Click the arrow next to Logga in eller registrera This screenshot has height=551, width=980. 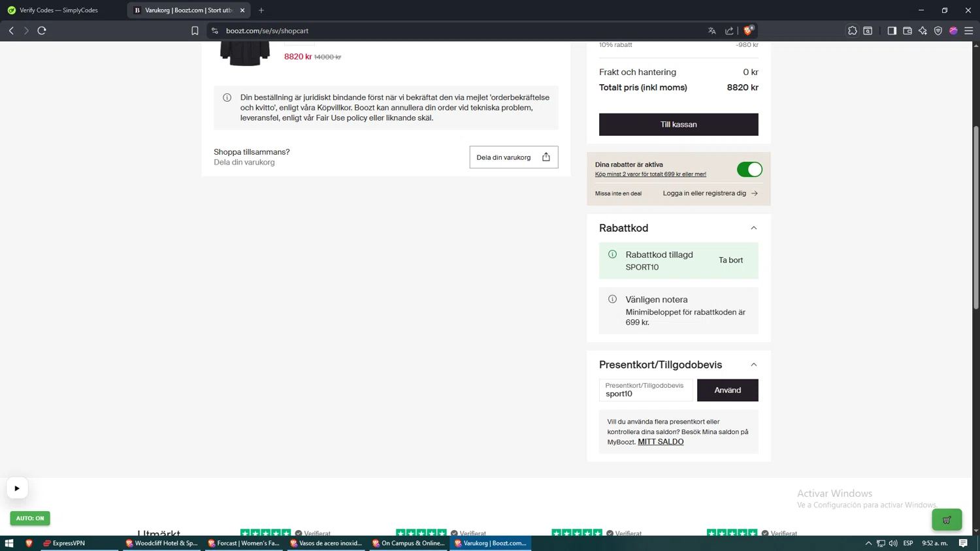[755, 193]
